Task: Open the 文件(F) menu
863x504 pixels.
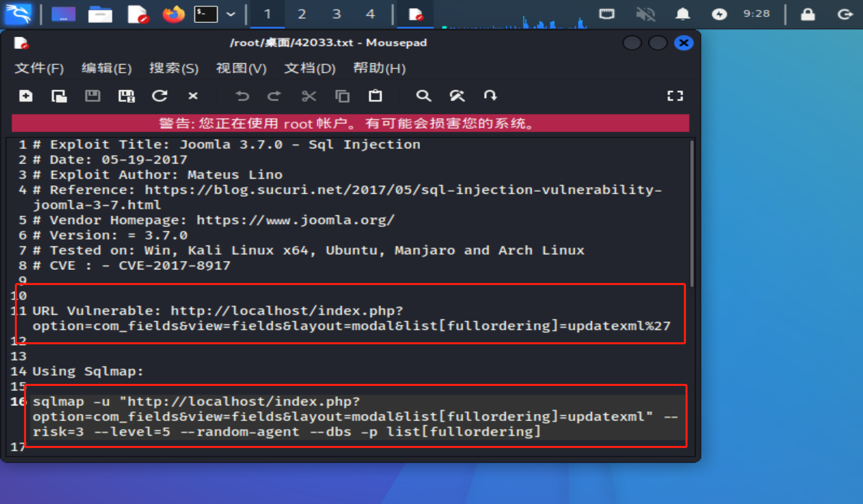Action: click(x=39, y=68)
